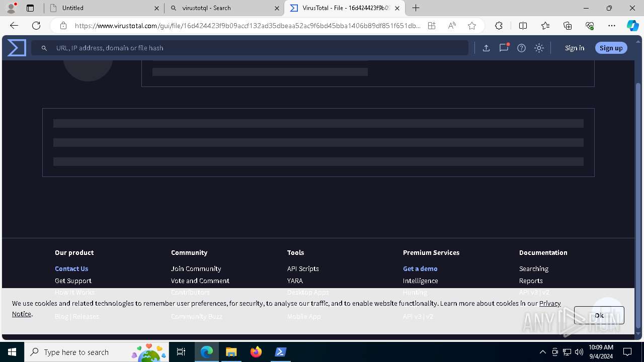Select the VirusTotal - File tab

tap(345, 8)
